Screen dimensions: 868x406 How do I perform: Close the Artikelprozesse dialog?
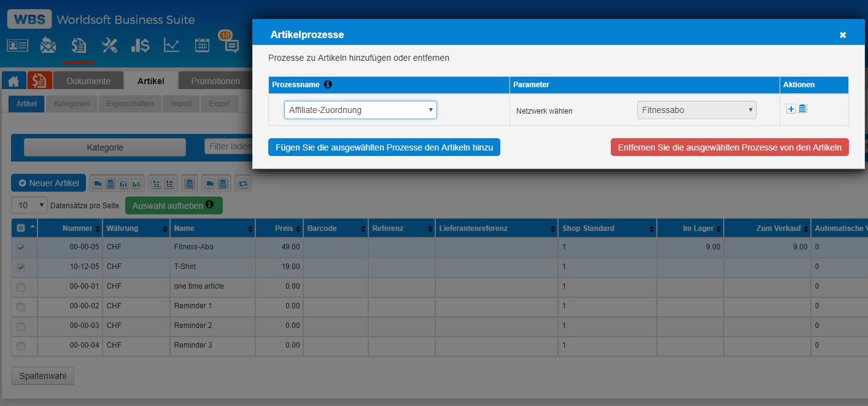(843, 35)
